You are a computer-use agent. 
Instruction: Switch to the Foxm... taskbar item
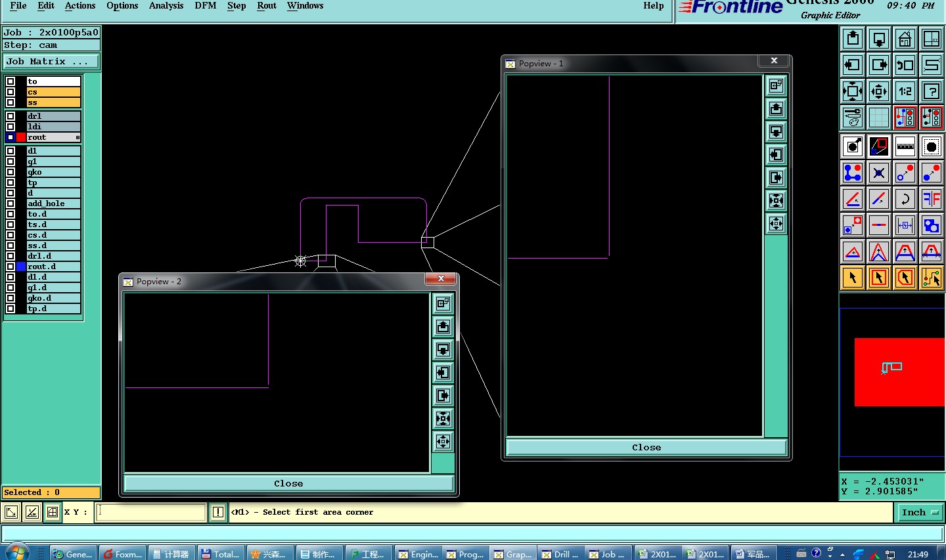(123, 553)
